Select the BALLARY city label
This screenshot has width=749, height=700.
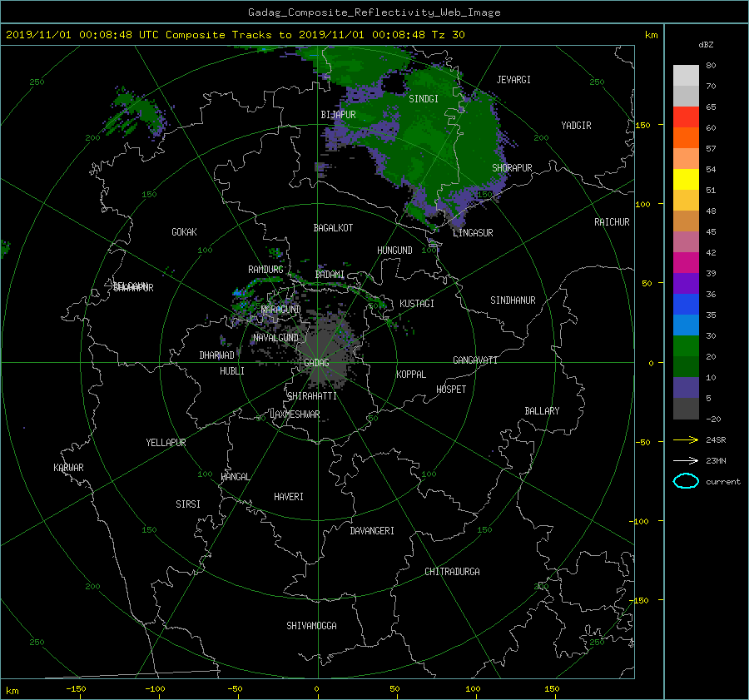tap(542, 411)
